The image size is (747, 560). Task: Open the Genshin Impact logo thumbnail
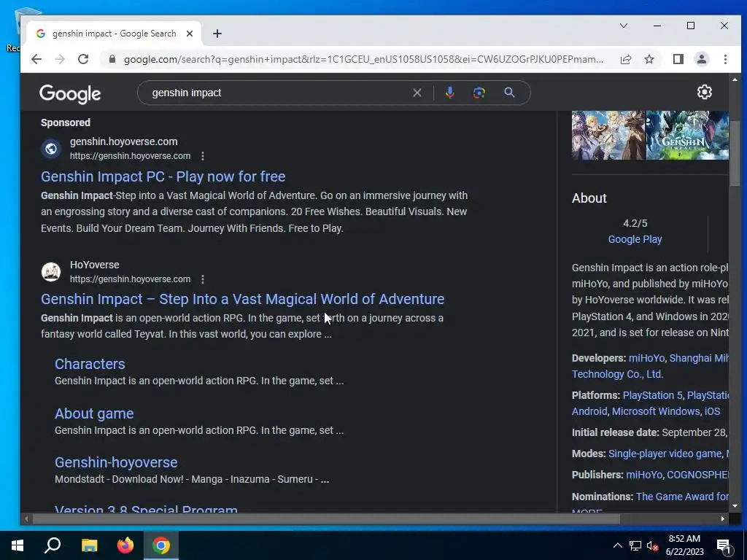[687, 135]
